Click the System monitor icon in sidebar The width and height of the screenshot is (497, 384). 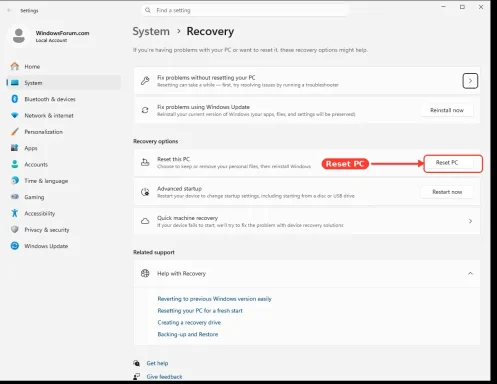[15, 82]
